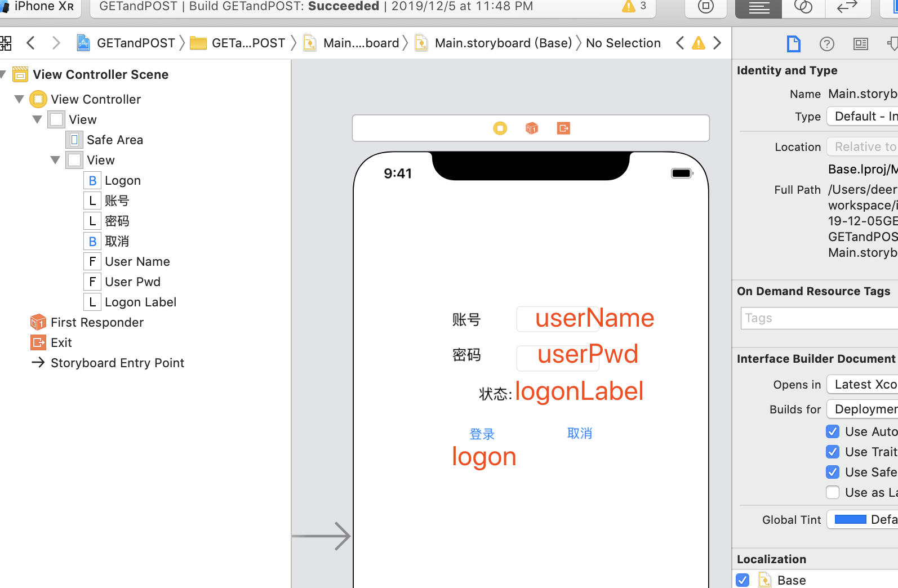This screenshot has width=898, height=588.
Task: Click View Controller icon in scene dock
Action: point(500,128)
